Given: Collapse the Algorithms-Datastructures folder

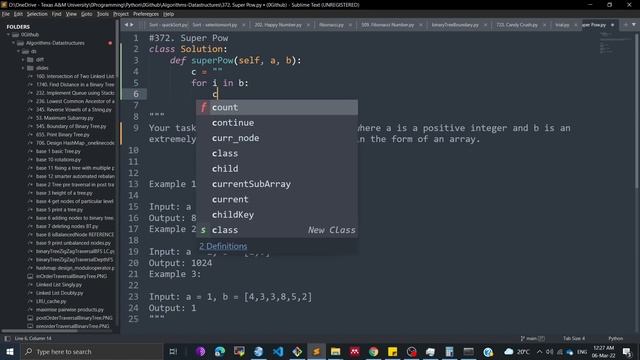Looking at the screenshot, I should (x=13, y=43).
